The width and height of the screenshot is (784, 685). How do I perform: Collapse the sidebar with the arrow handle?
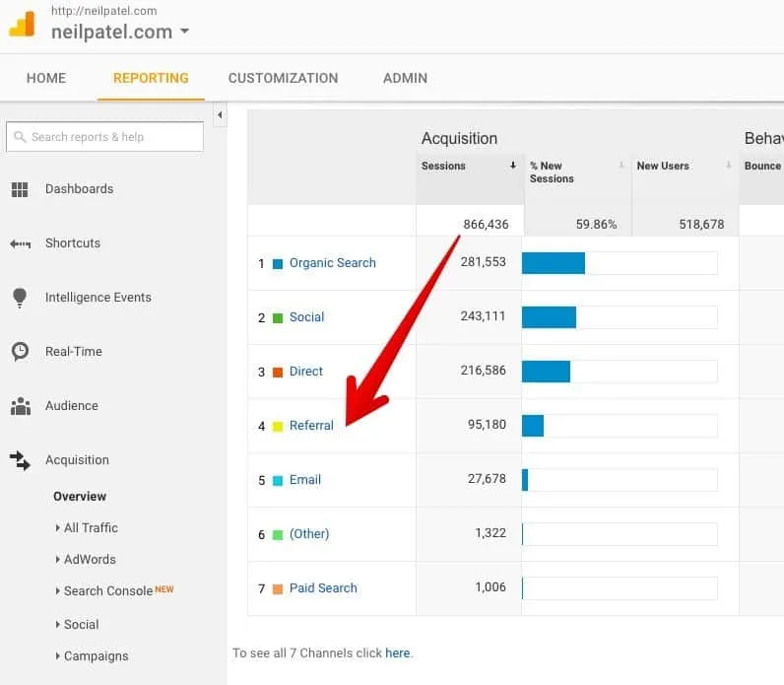coord(220,116)
